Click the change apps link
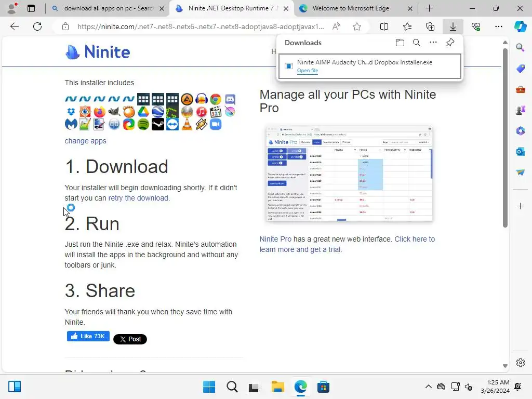 point(86,141)
